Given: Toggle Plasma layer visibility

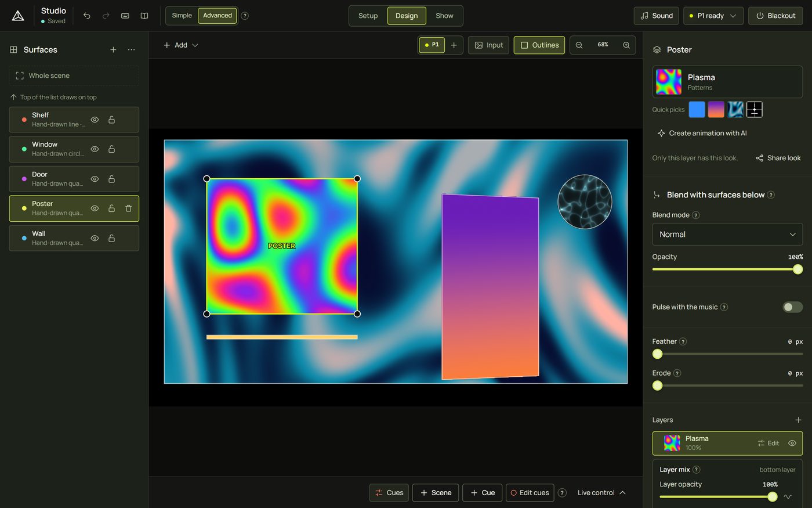Looking at the screenshot, I should click(x=792, y=443).
